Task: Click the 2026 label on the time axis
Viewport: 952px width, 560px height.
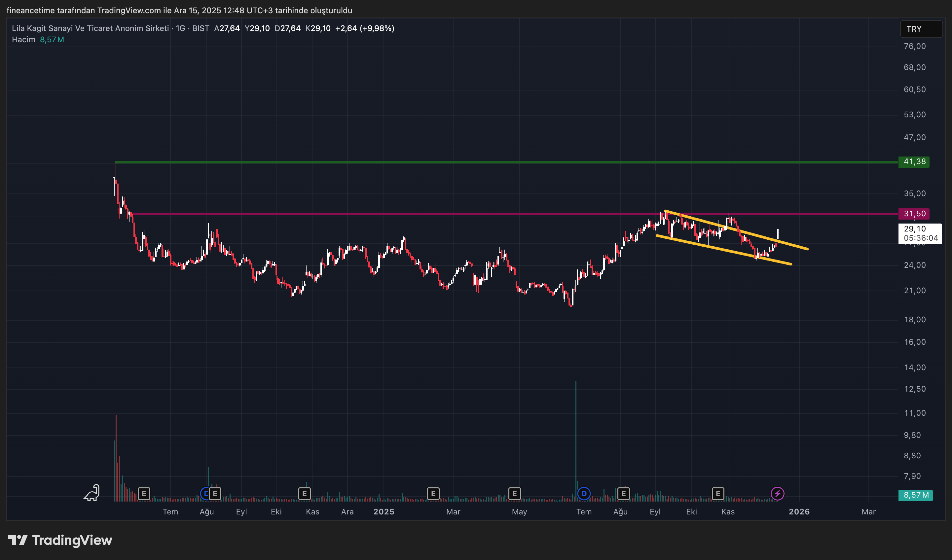Action: pyautogui.click(x=799, y=512)
